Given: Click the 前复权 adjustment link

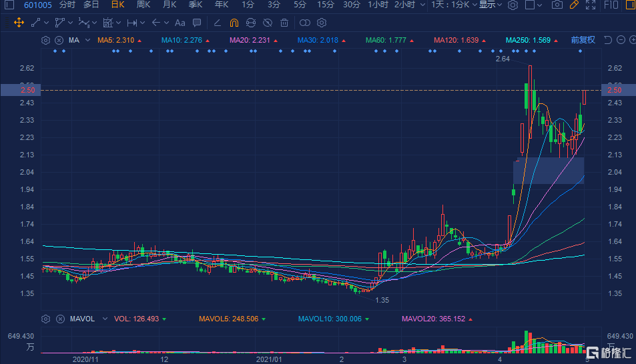Looking at the screenshot, I should point(583,40).
